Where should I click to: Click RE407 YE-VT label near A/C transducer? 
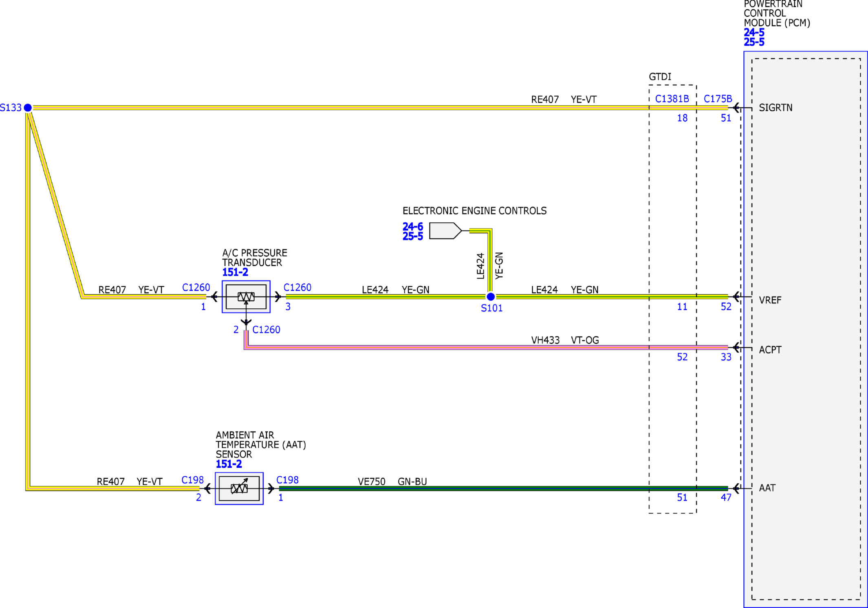click(x=131, y=290)
